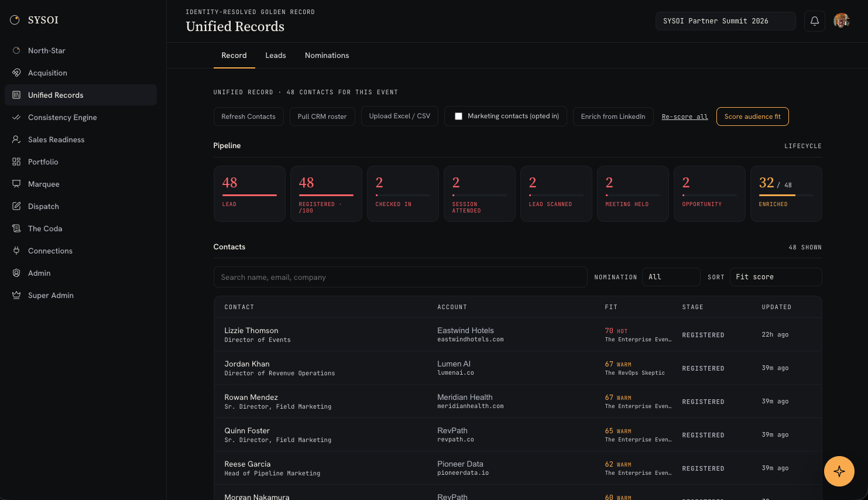Click the Portfolio grid icon
868x500 pixels.
16,162
